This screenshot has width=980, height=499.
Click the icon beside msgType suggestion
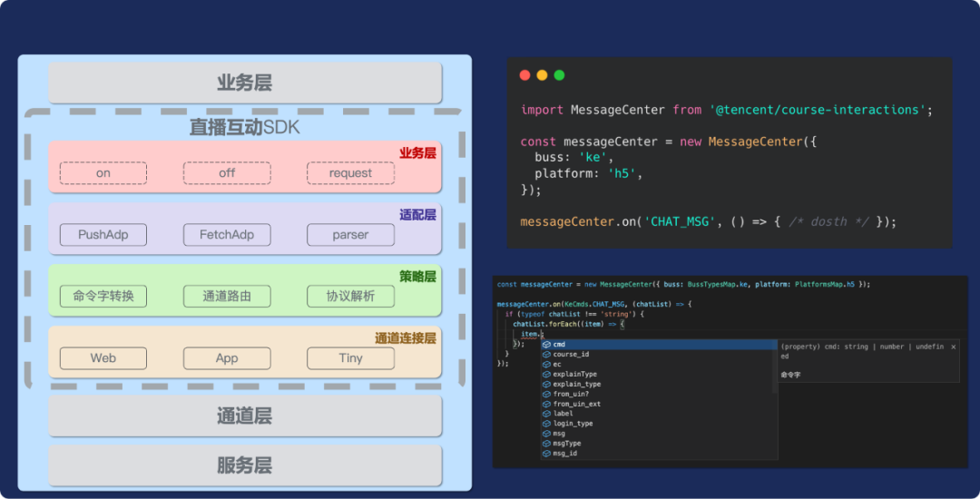point(546,444)
